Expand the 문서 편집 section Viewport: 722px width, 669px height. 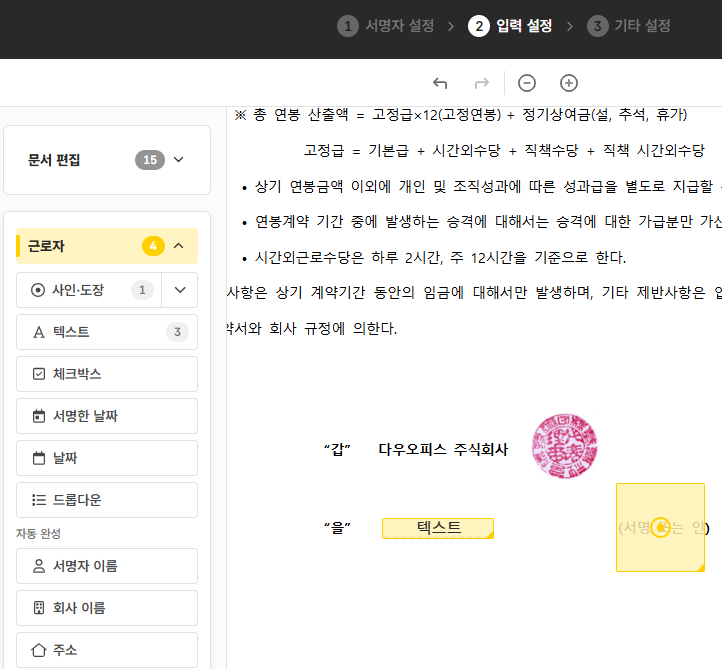[x=179, y=160]
